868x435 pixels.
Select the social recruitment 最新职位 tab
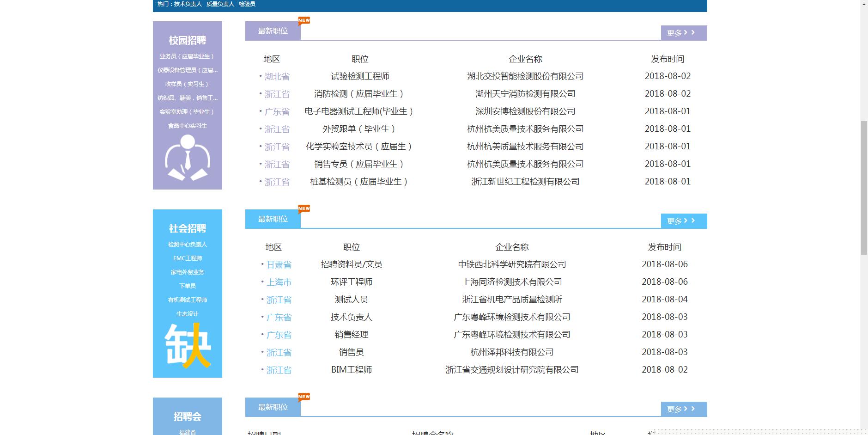(273, 219)
